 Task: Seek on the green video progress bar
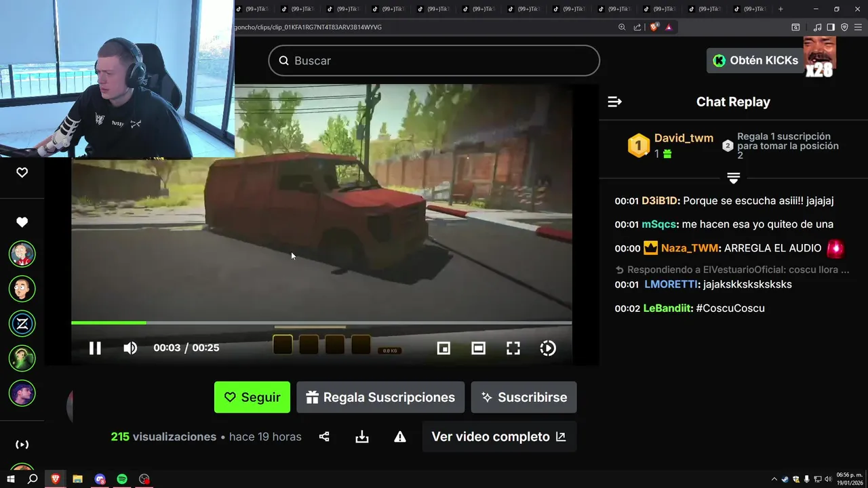(321, 323)
